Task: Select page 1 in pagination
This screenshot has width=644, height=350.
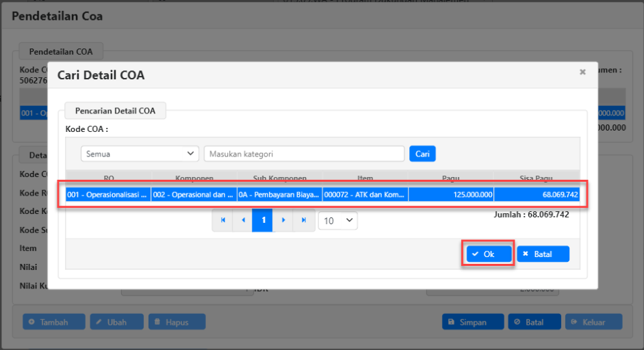Action: tap(263, 220)
